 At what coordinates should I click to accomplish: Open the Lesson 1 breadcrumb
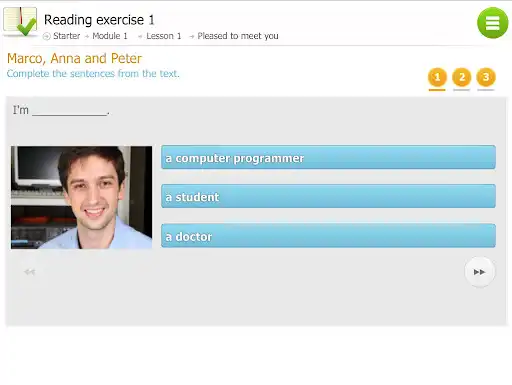pos(164,36)
